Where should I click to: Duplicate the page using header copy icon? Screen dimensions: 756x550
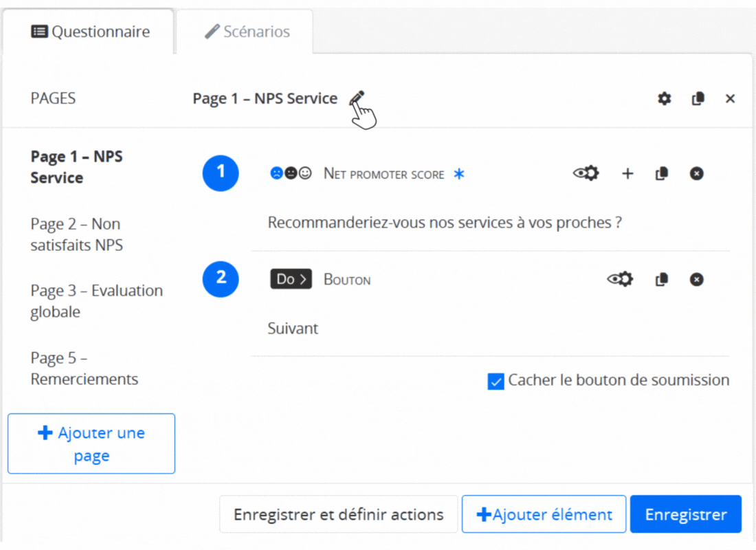point(698,99)
